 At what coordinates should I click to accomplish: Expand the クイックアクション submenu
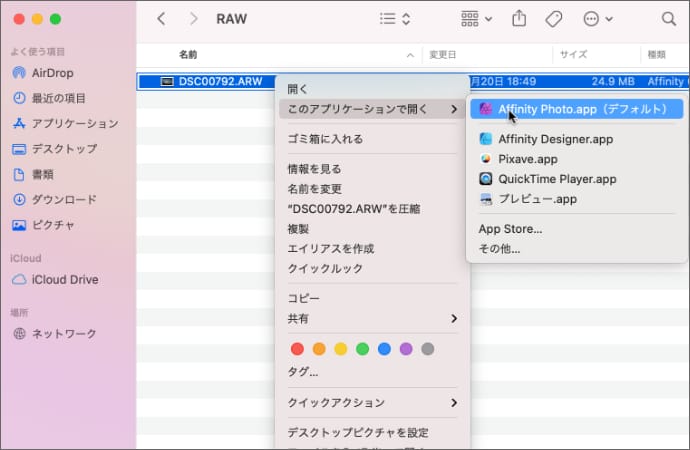(372, 403)
